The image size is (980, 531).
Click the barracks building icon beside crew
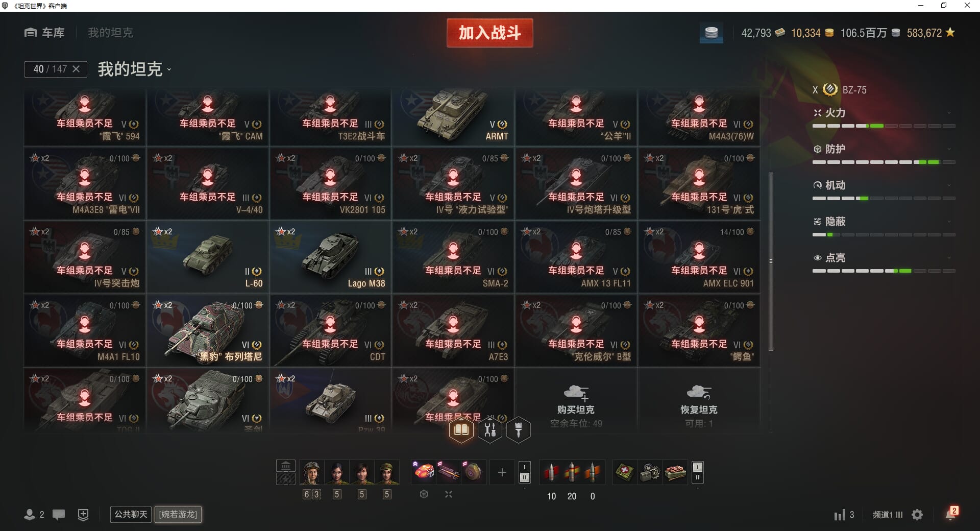click(286, 466)
